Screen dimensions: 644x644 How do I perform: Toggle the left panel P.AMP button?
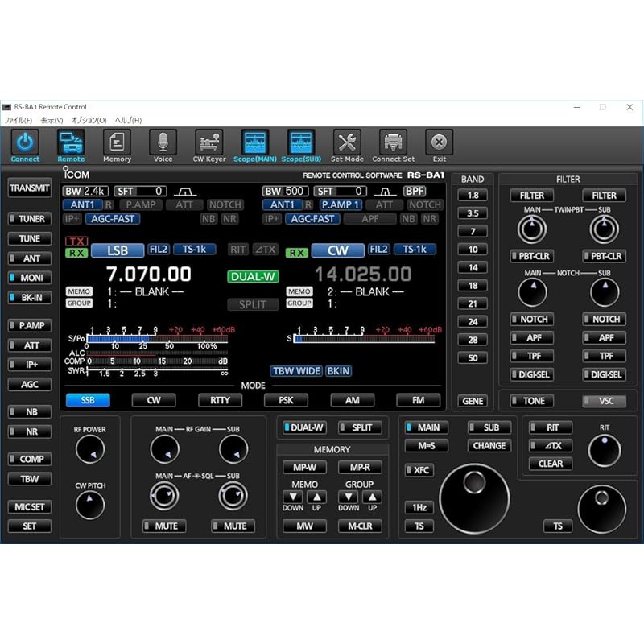click(30, 325)
